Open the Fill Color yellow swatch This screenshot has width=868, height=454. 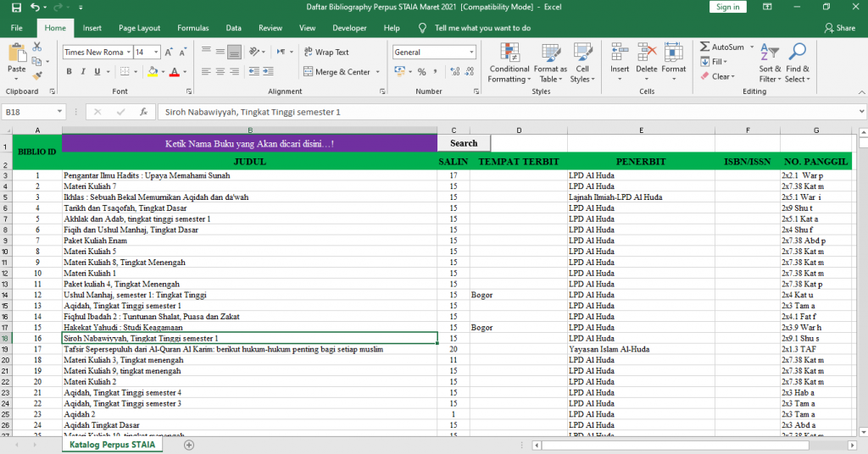[152, 72]
